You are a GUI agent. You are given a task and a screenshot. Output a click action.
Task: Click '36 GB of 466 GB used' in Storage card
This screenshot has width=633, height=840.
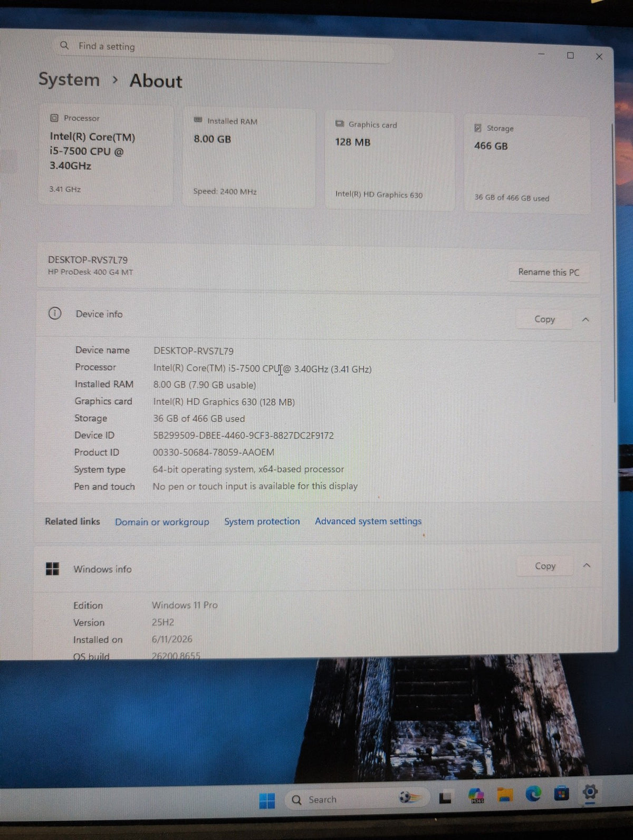512,198
